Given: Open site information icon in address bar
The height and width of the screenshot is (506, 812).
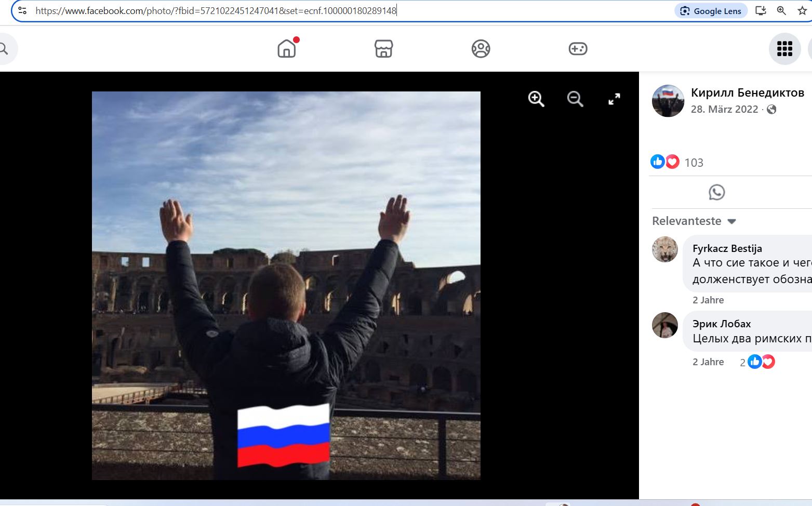Looking at the screenshot, I should (22, 10).
